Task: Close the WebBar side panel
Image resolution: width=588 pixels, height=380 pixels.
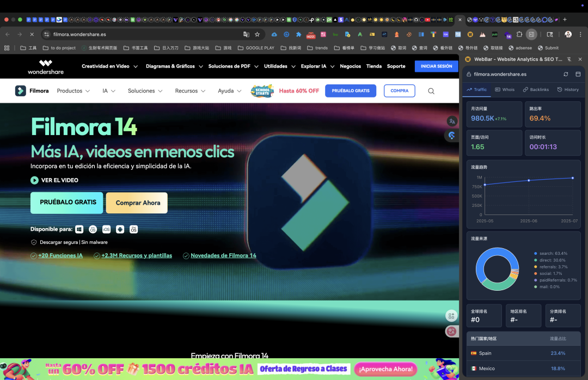Action: coord(580,59)
